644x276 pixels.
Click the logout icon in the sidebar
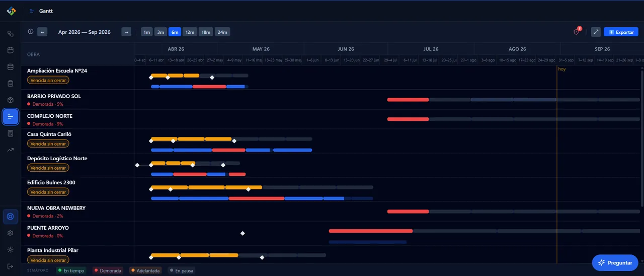point(11,266)
